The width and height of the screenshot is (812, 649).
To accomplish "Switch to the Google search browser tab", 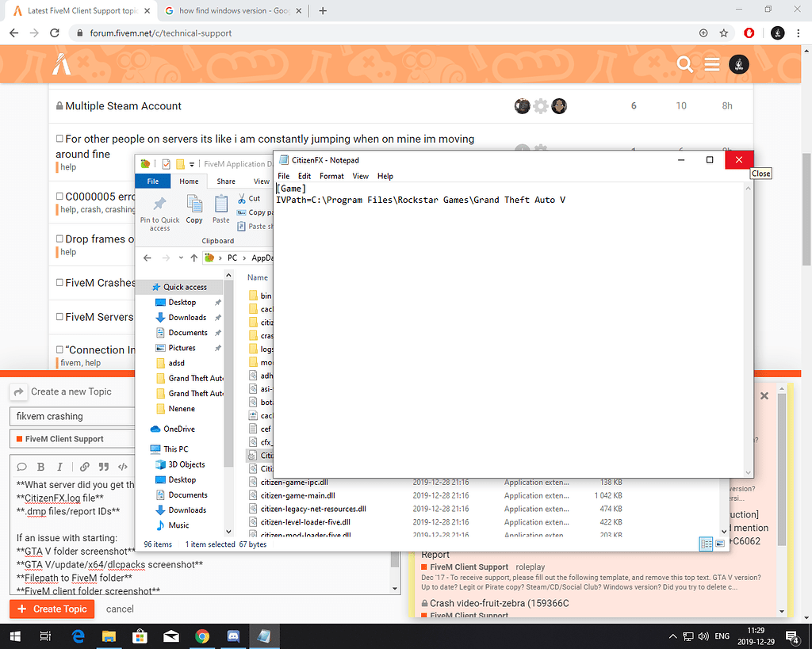I will coord(233,10).
